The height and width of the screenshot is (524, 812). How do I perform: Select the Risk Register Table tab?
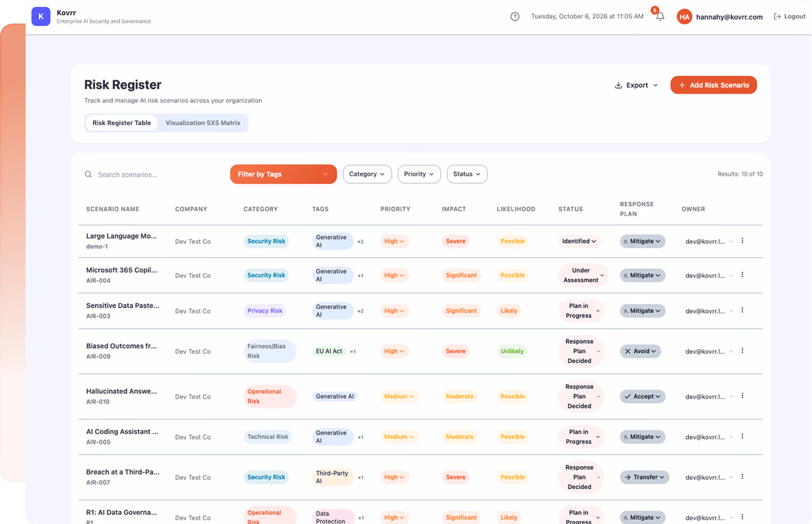coord(122,123)
